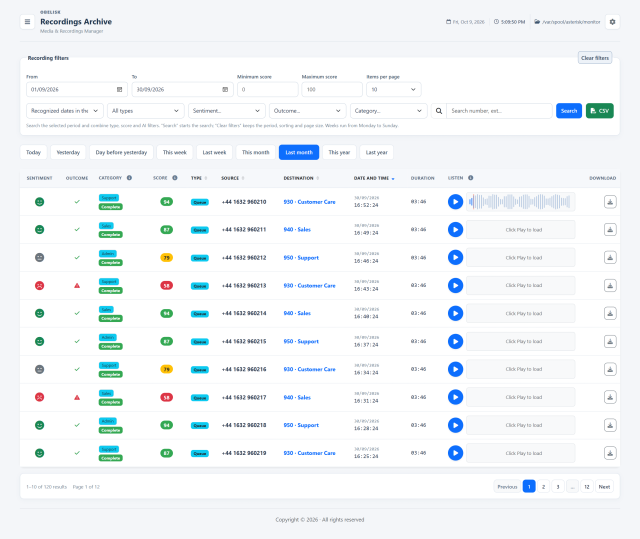Image resolution: width=640 pixels, height=539 pixels.
Task: Download recording from +44 1632 960217
Action: pos(610,397)
